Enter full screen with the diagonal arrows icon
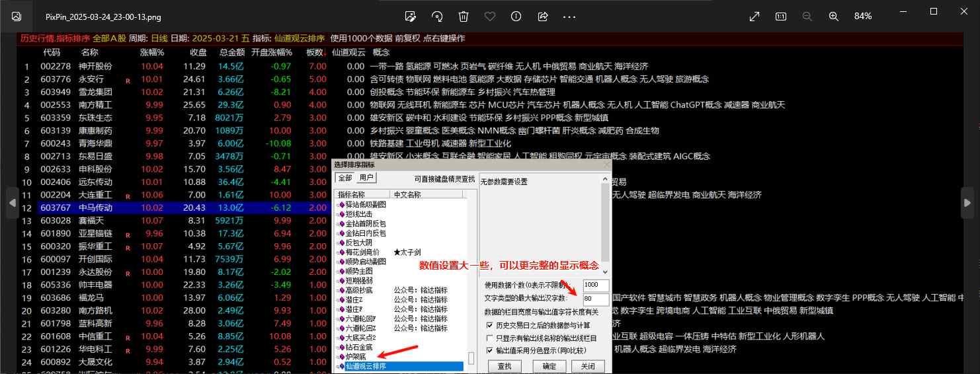Screen dimensions: 980x374 754,16
